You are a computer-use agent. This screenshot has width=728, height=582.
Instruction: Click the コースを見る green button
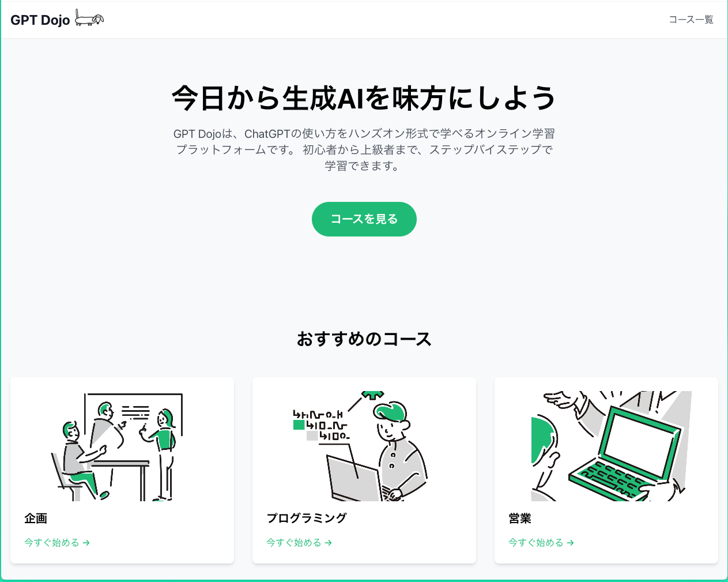coord(364,219)
